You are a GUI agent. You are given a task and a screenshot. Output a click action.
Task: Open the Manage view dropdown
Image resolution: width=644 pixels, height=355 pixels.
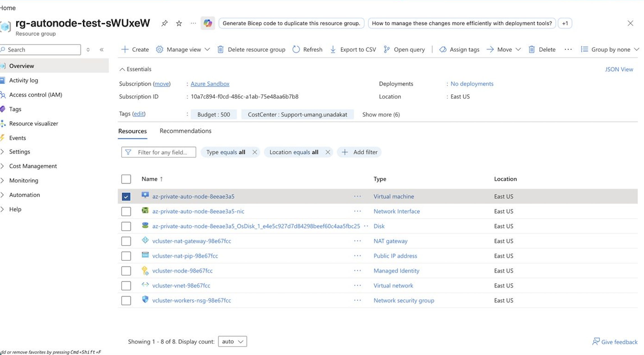[183, 49]
